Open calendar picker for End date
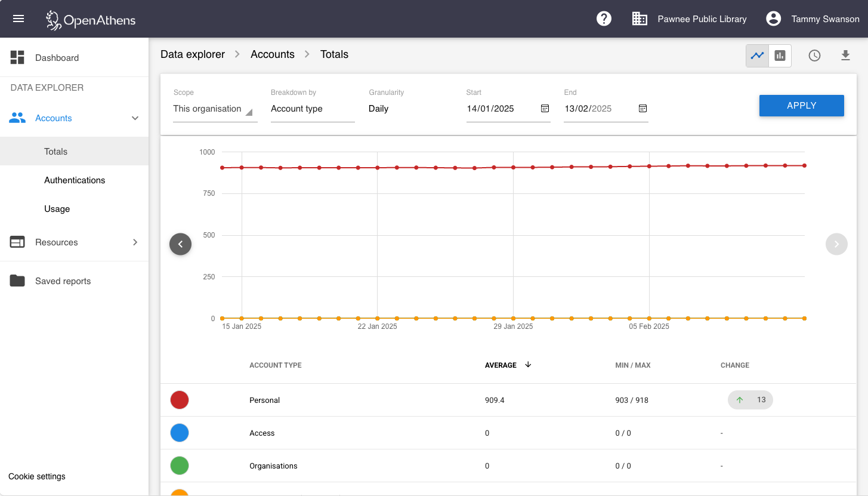 click(x=642, y=109)
